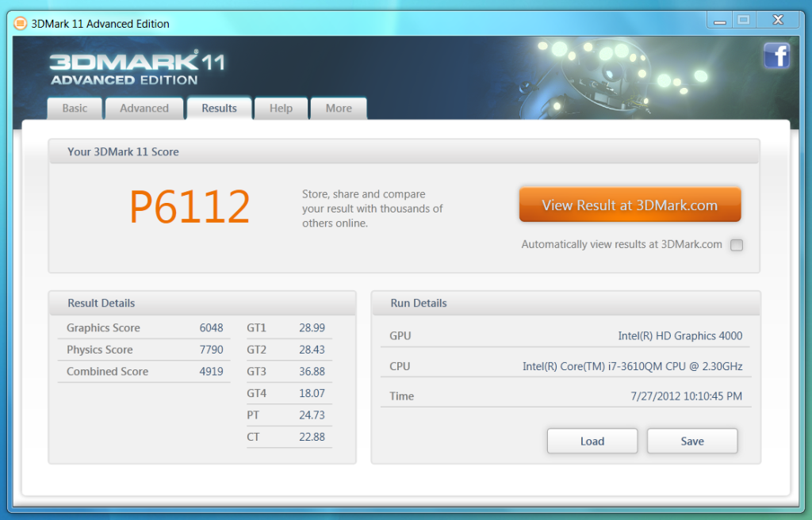
Task: Click the Run Details panel header
Action: (565, 303)
